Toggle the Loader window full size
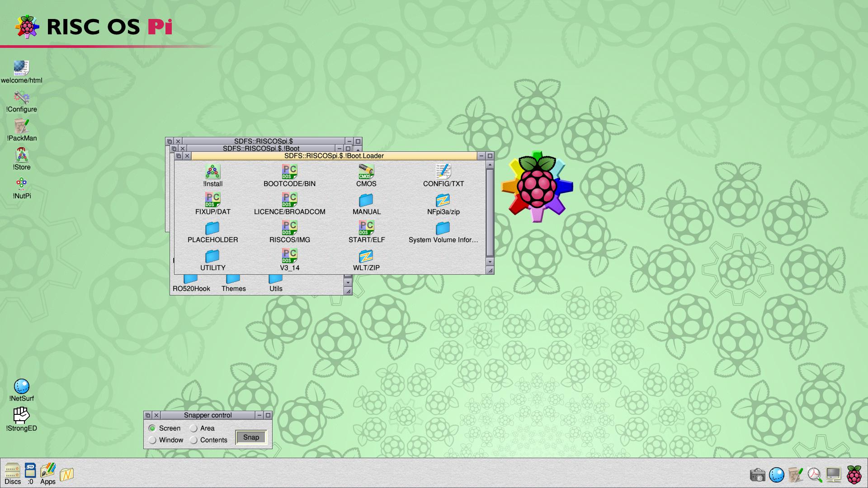The width and height of the screenshot is (868, 488). click(490, 156)
